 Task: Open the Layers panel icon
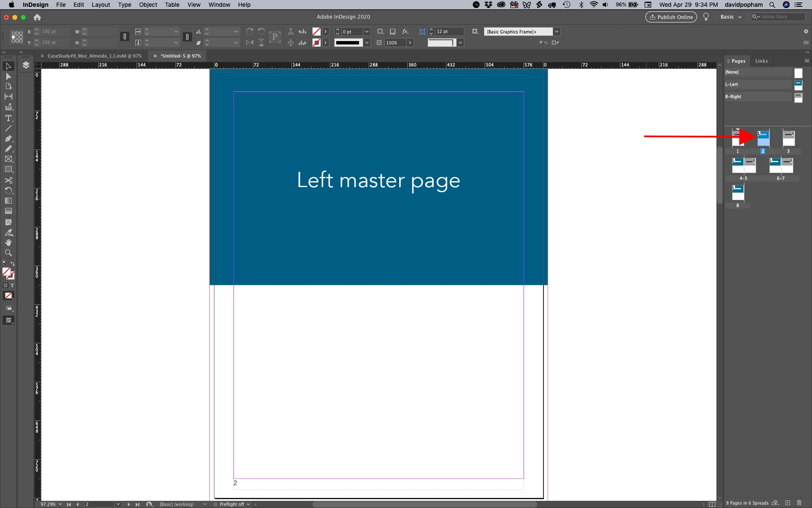26,65
